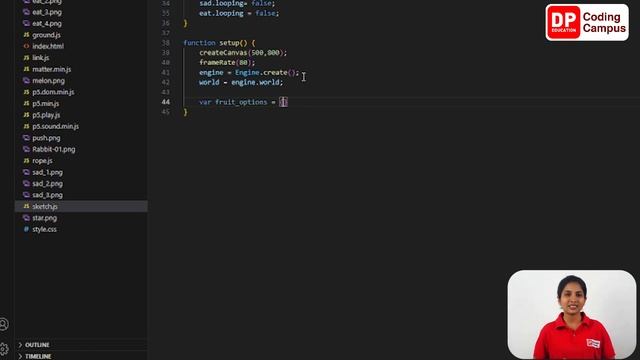Open eat_4.png file
This screenshot has height=360, width=640.
[x=47, y=24]
